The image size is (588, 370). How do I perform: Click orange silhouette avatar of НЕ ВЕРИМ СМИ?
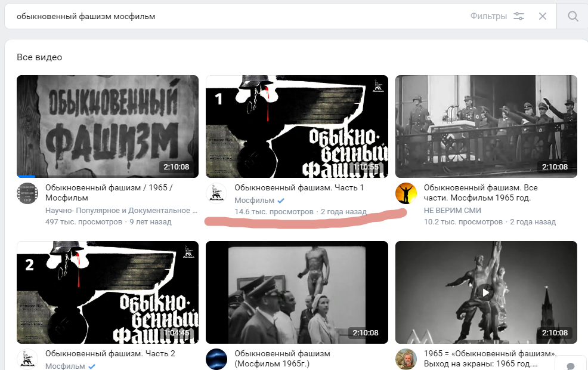pos(406,193)
